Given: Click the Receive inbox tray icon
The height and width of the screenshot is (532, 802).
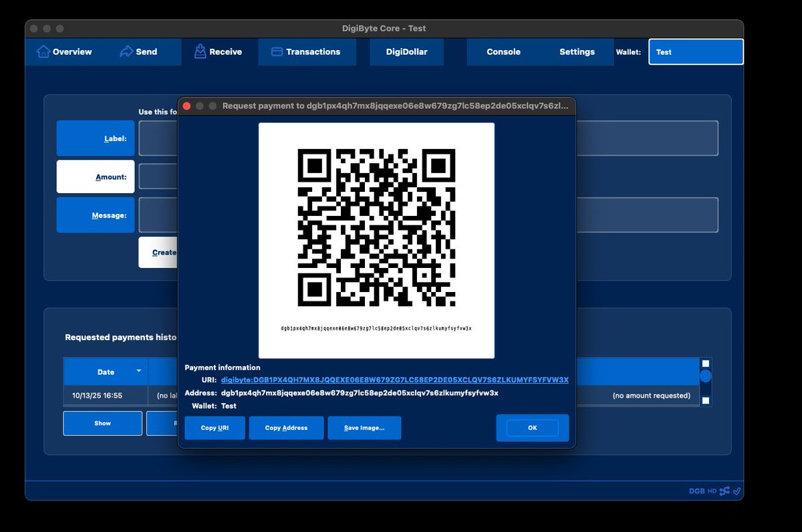Looking at the screenshot, I should tap(199, 51).
